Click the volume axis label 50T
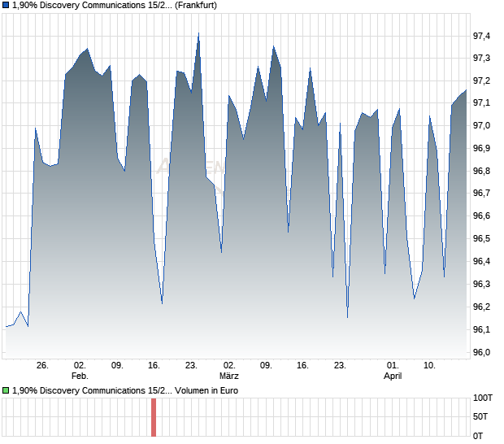The height and width of the screenshot is (444, 504). pyautogui.click(x=480, y=417)
